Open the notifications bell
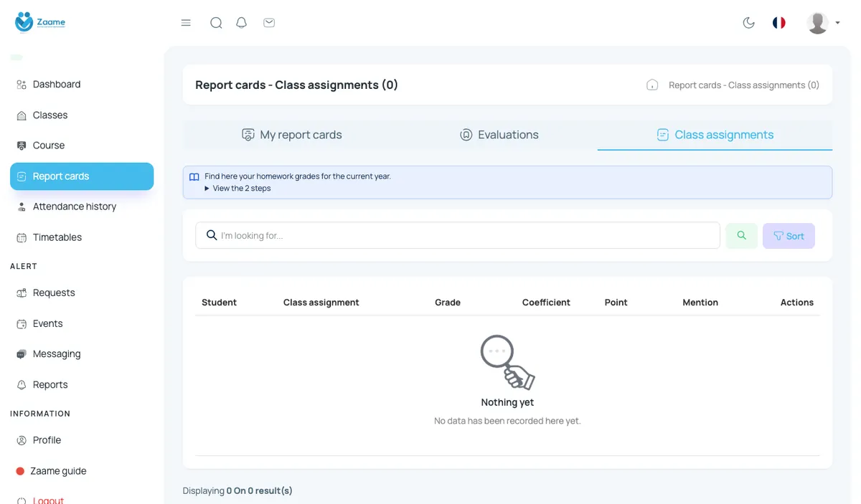The height and width of the screenshot is (504, 861). (x=242, y=23)
